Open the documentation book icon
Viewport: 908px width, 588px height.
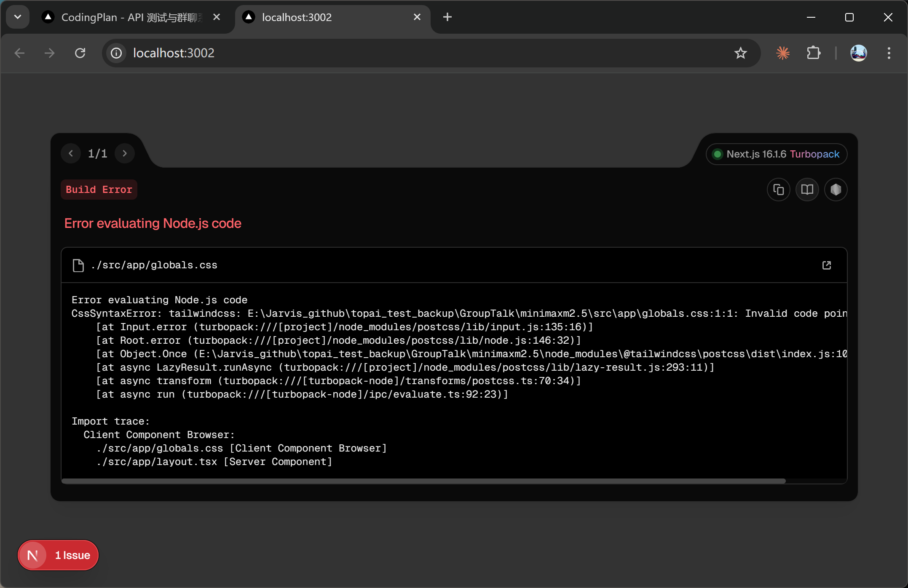[807, 190]
